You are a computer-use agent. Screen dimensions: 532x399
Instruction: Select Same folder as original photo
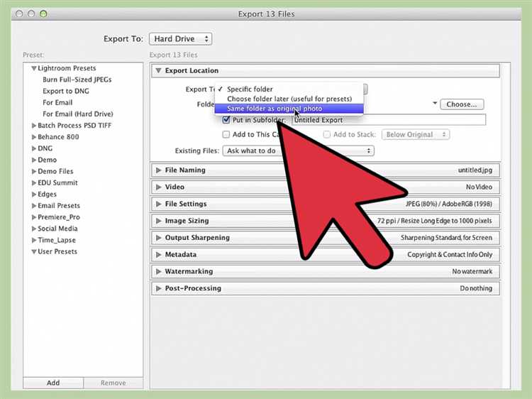tap(289, 109)
